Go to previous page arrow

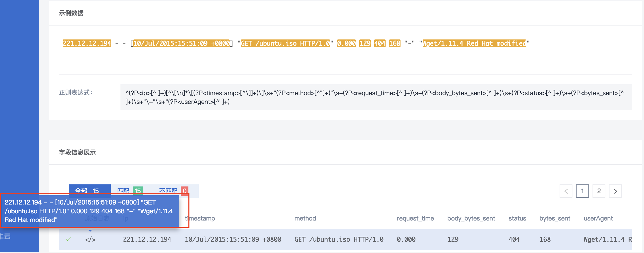click(566, 191)
